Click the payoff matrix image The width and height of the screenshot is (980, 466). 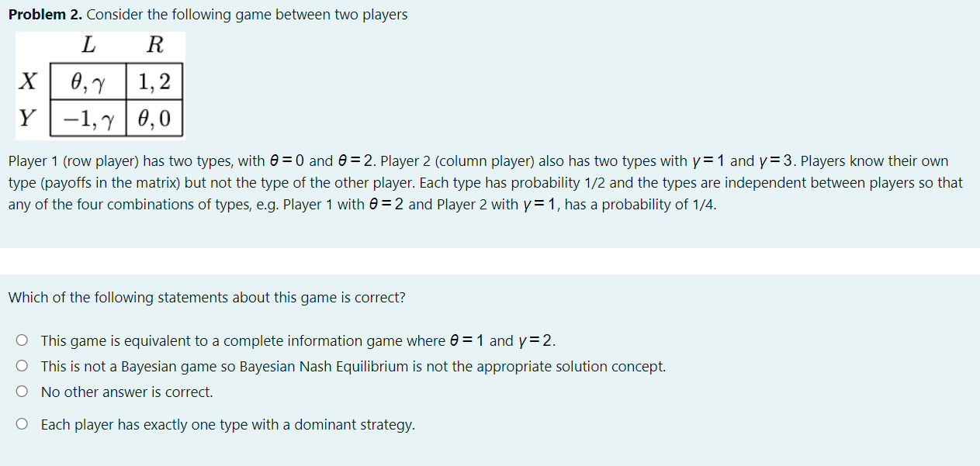pyautogui.click(x=101, y=85)
